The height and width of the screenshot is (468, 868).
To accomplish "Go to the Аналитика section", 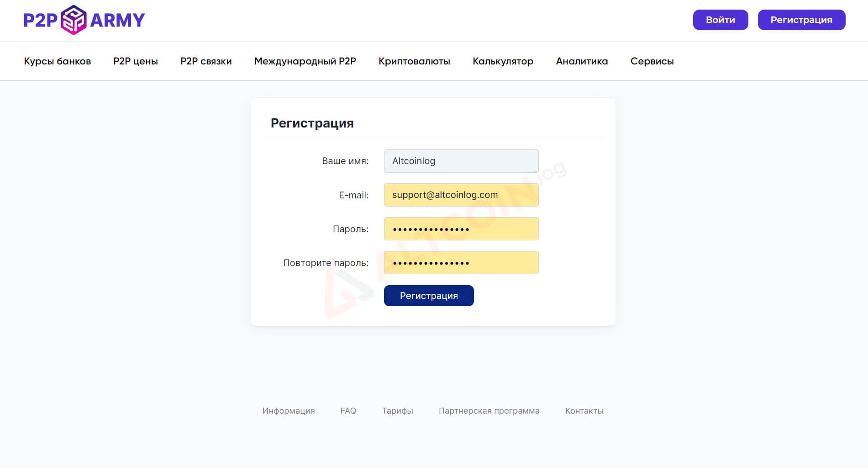I will coord(582,61).
